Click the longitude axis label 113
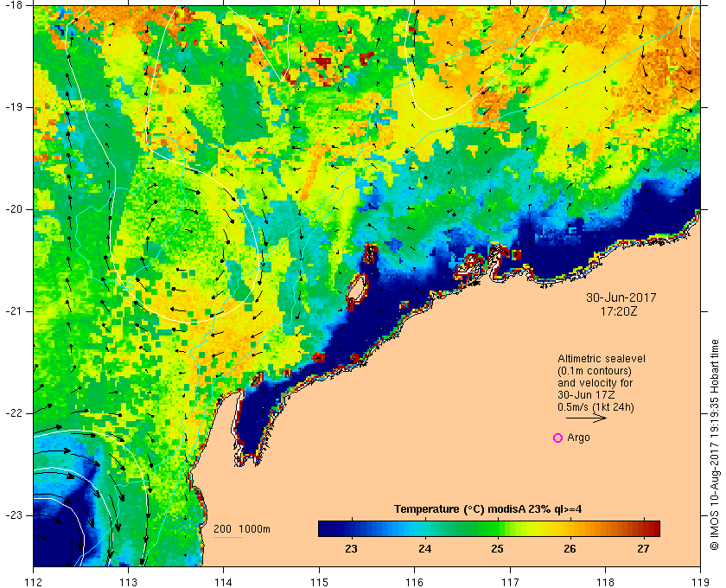726x588 pixels. pyautogui.click(x=128, y=581)
